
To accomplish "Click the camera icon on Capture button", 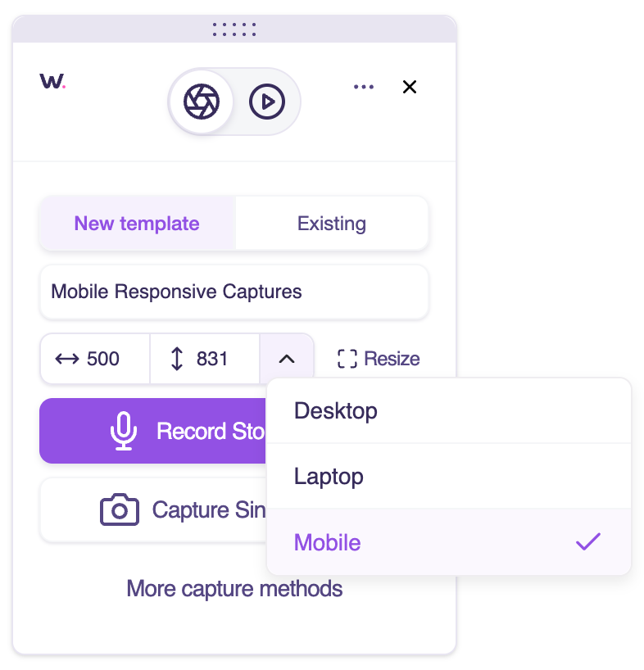I will [120, 509].
